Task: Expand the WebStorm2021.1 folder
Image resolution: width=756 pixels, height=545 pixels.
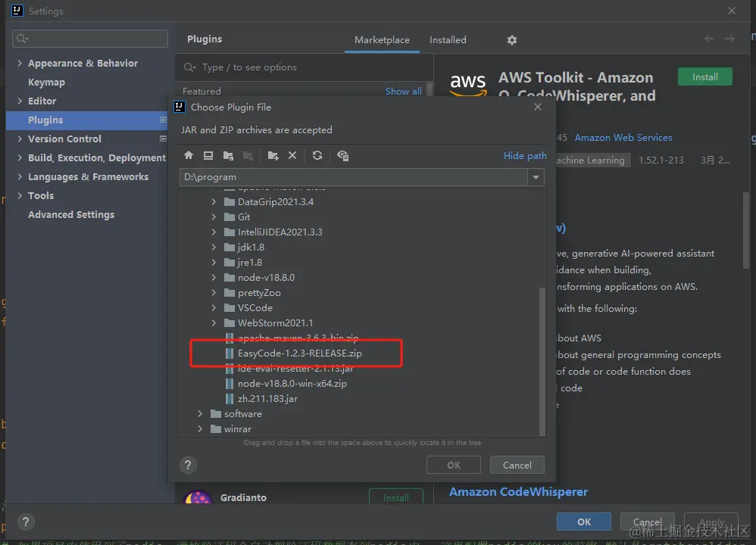Action: [x=214, y=323]
